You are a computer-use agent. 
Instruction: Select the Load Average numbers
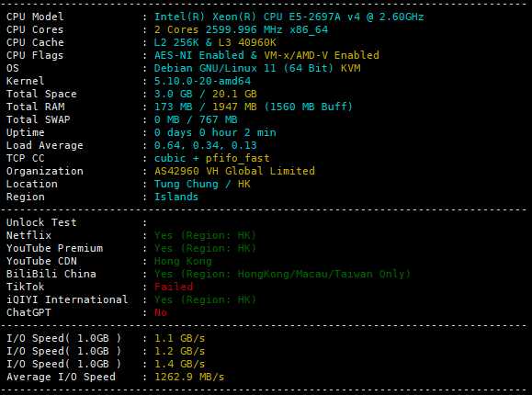(205, 145)
